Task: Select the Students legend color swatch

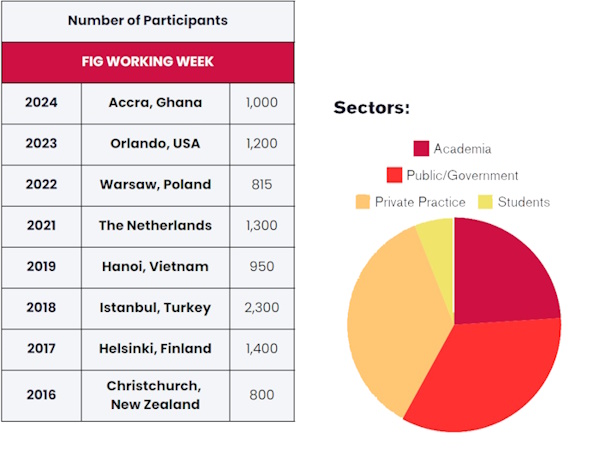Action: pos(486,202)
